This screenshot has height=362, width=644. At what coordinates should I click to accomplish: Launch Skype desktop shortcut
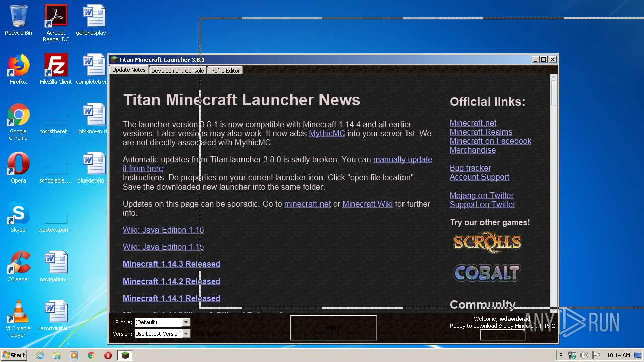pyautogui.click(x=18, y=217)
